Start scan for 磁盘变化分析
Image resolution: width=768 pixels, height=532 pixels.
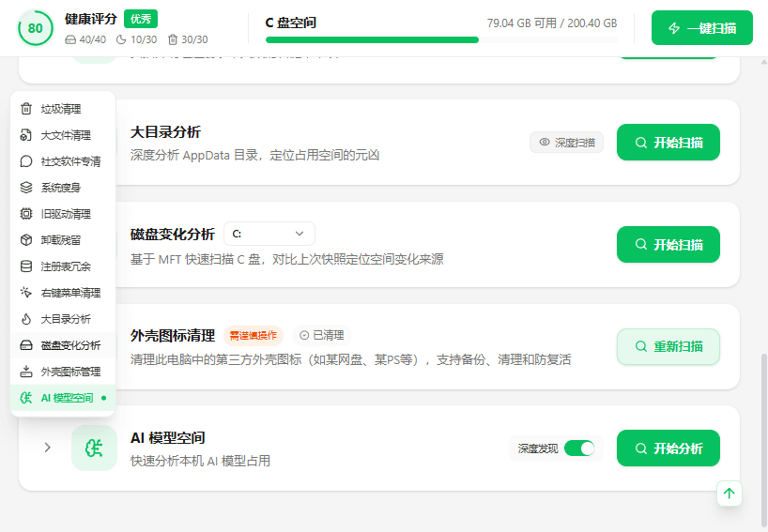(x=668, y=244)
